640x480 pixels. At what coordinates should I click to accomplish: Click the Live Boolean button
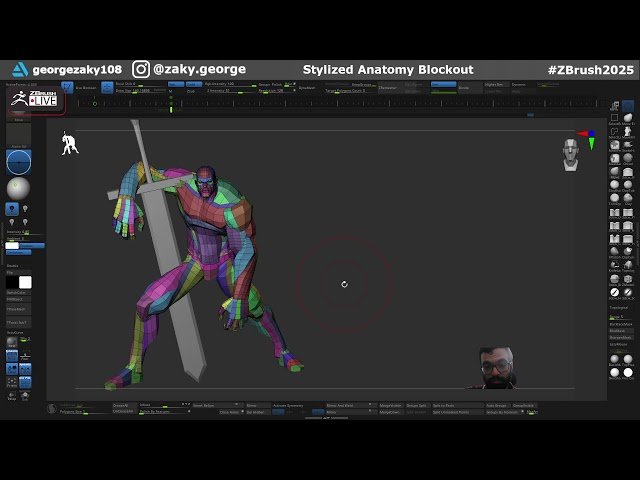pyautogui.click(x=87, y=88)
